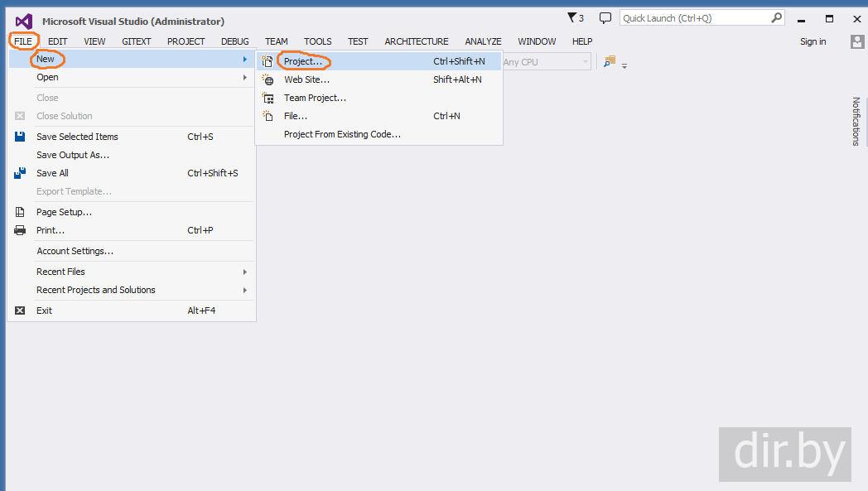
Task: Select Save Selected Items entry
Action: tap(132, 137)
